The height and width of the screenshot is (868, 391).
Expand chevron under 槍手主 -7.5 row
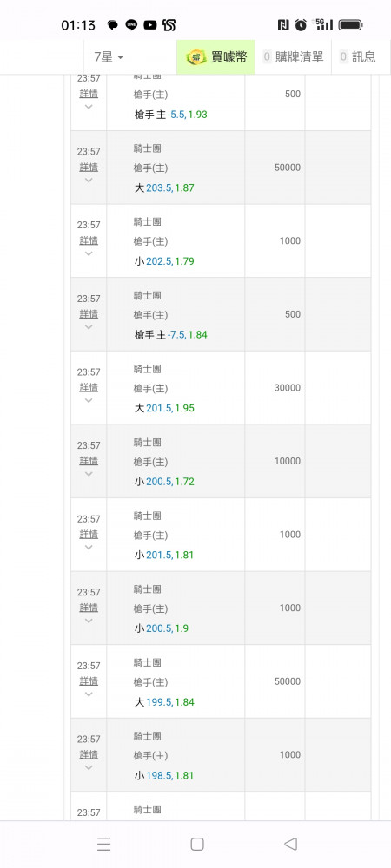pyautogui.click(x=89, y=327)
